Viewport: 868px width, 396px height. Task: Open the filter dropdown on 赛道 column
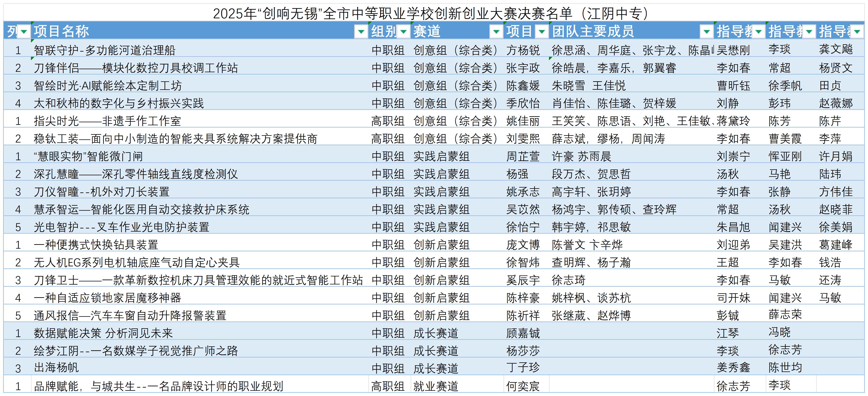[496, 33]
